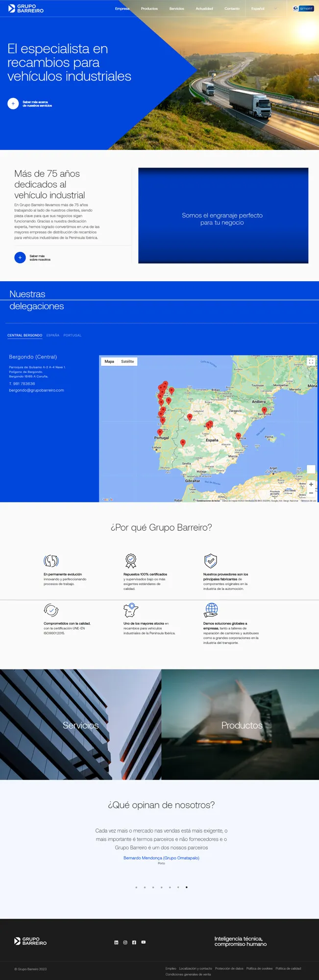This screenshot has height=980, width=319.
Task: Click plus icon beside 'Saber más acerca de nuestros servicios'
Action: click(13, 103)
